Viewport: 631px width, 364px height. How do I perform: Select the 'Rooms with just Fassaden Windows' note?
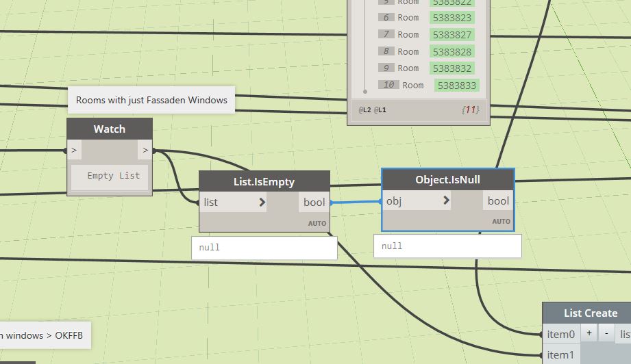coord(151,100)
